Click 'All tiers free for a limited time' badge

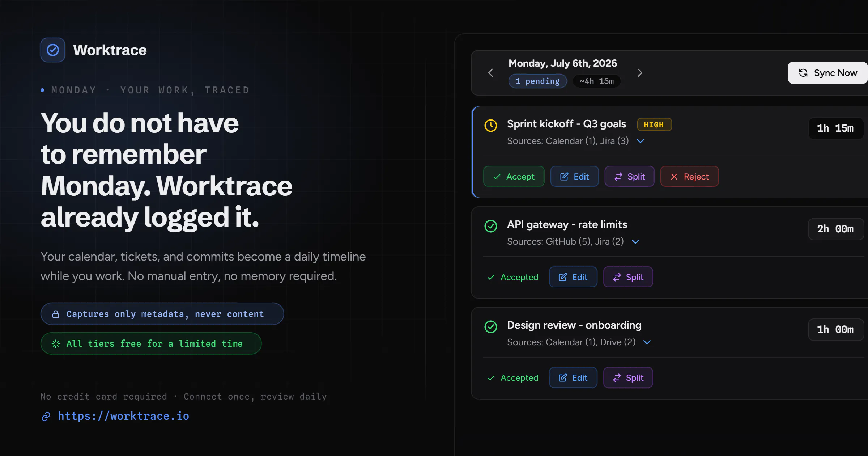tap(151, 343)
